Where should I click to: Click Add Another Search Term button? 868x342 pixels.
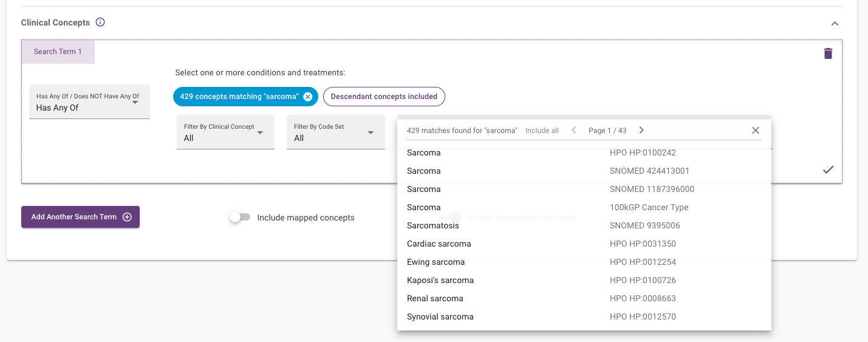[80, 217]
